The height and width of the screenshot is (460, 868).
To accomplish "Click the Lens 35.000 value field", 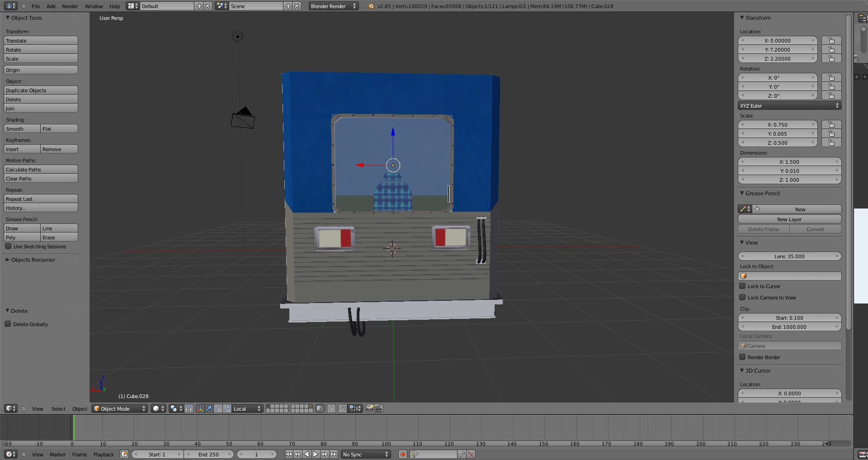I will (x=789, y=256).
